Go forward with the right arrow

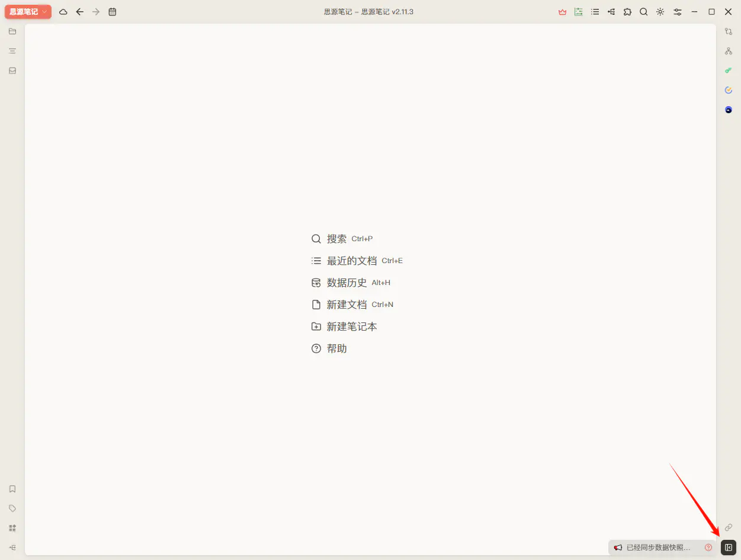(96, 12)
